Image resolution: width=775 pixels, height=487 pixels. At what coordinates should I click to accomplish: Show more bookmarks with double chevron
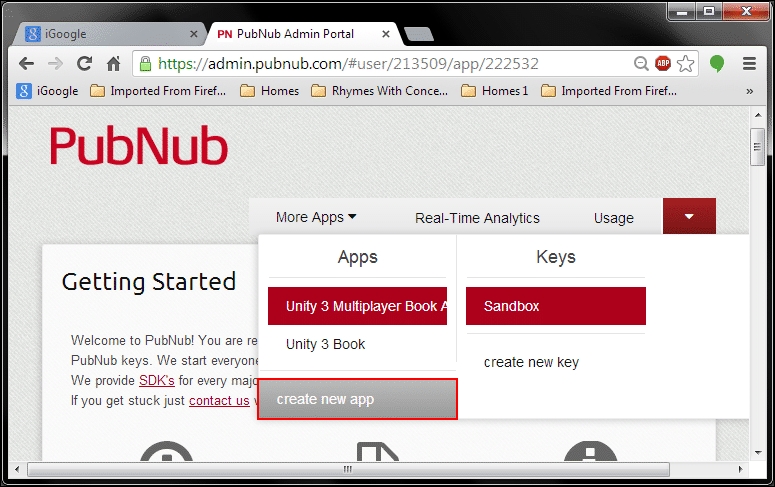point(749,91)
